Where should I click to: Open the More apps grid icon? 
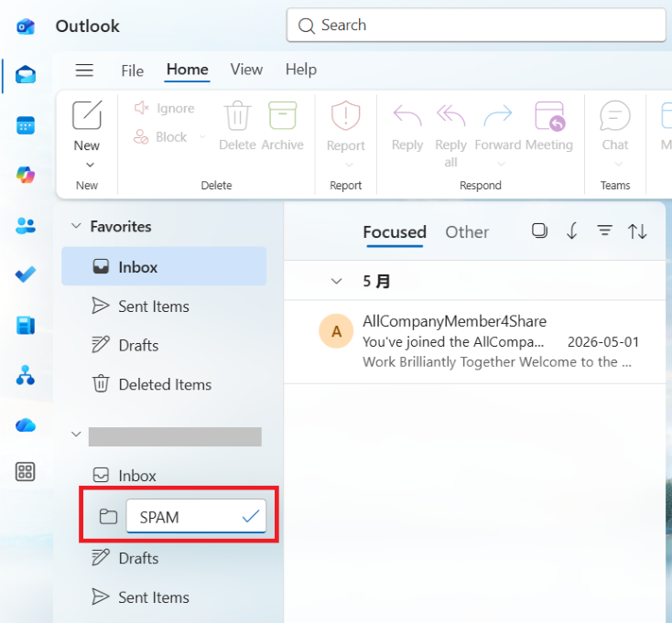(x=26, y=472)
